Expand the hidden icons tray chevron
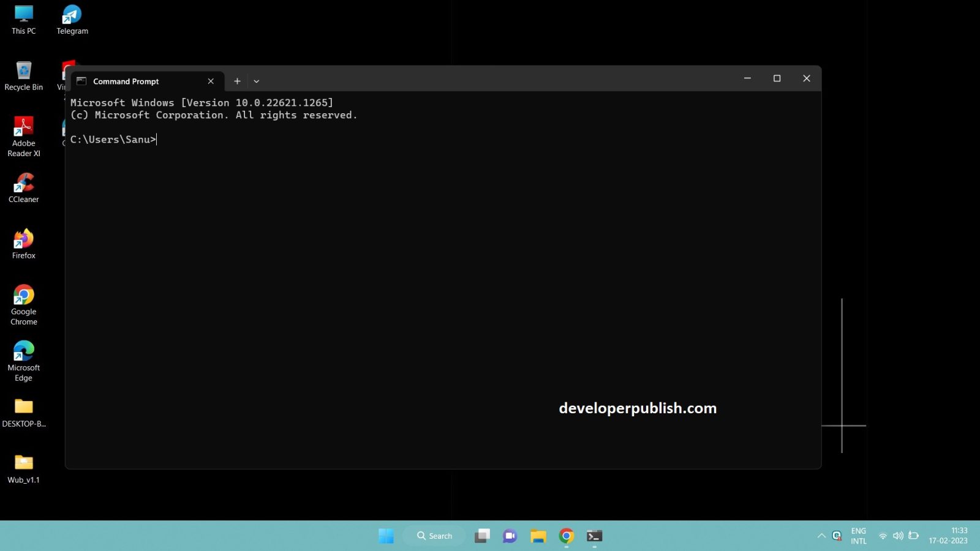Screen dimensions: 980x551 (821, 535)
